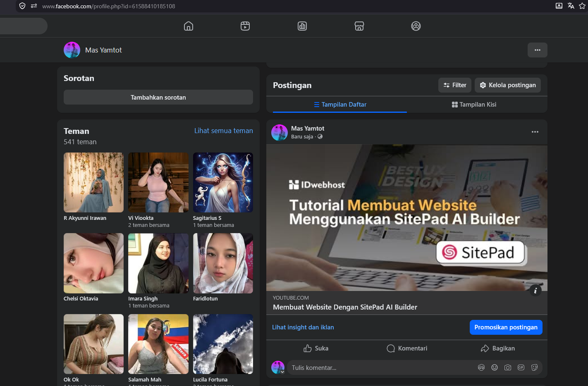Click Promosikan postingan button
This screenshot has width=588, height=386.
pos(506,327)
